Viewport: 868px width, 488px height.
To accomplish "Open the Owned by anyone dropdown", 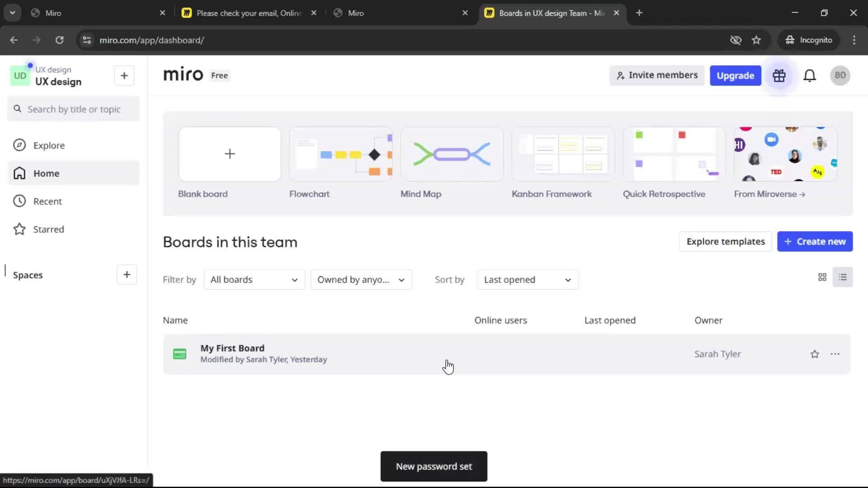I will (361, 280).
